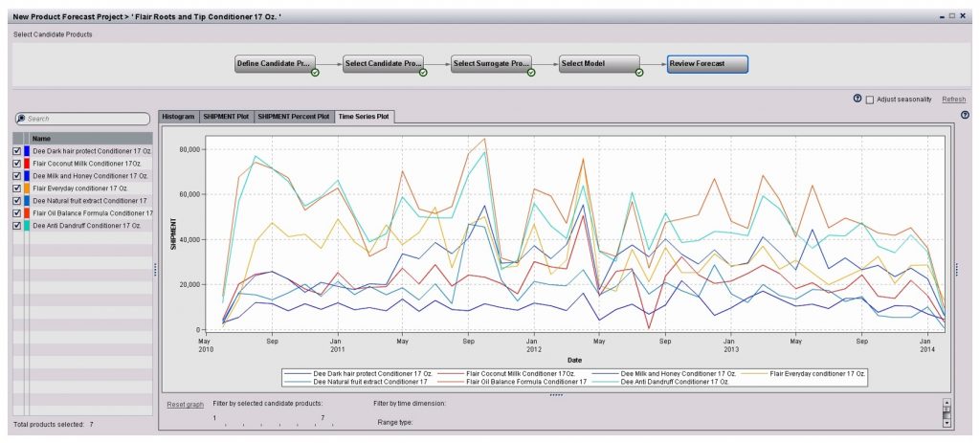Click the Date axis label
Viewport: 980px width, 443px height.
[574, 361]
